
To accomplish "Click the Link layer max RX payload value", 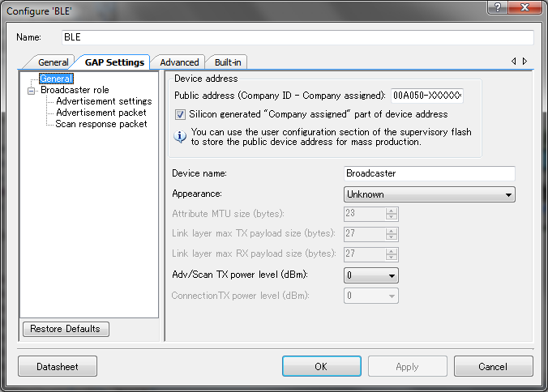I will click(x=365, y=254).
